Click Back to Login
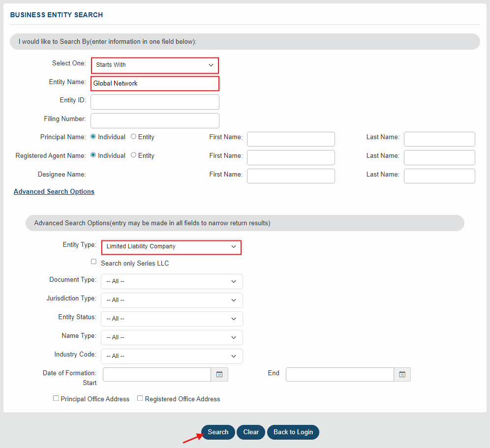 pos(293,432)
